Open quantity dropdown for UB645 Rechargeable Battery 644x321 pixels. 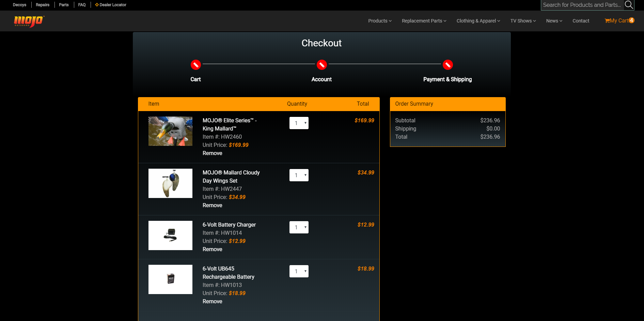(x=299, y=271)
